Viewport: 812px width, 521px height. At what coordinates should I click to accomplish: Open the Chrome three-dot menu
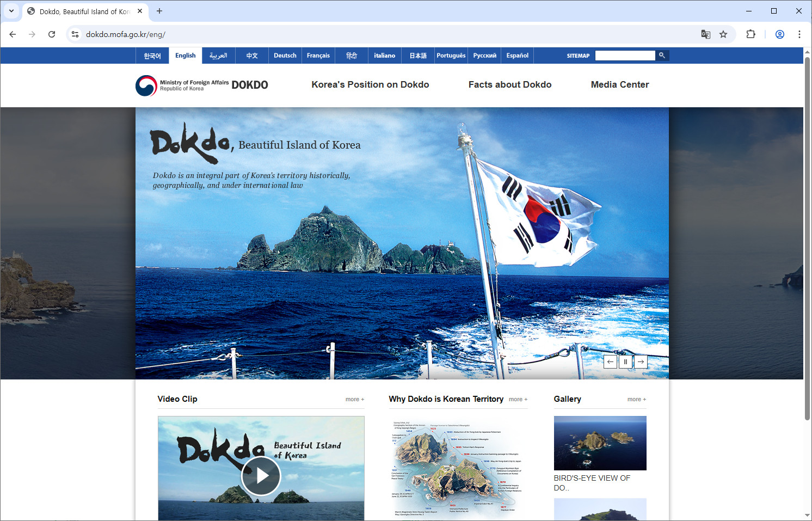click(799, 34)
